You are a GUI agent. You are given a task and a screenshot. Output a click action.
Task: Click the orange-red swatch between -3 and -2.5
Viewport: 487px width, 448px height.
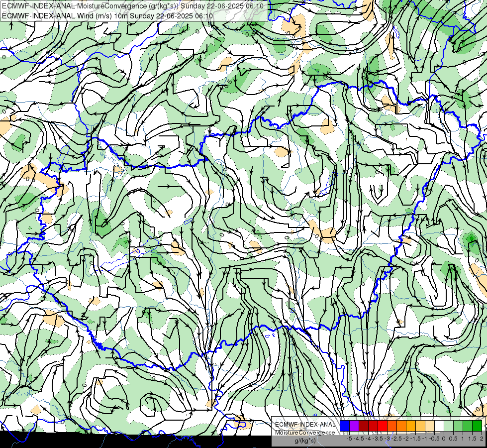[x=392, y=426]
